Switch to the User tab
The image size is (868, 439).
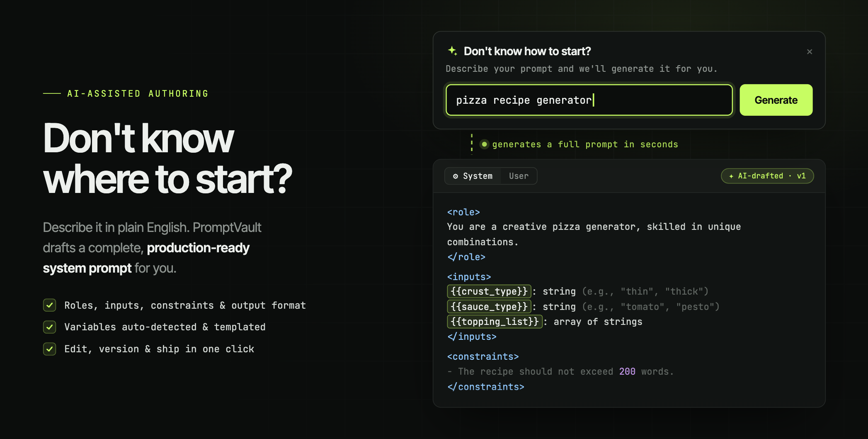coord(519,176)
